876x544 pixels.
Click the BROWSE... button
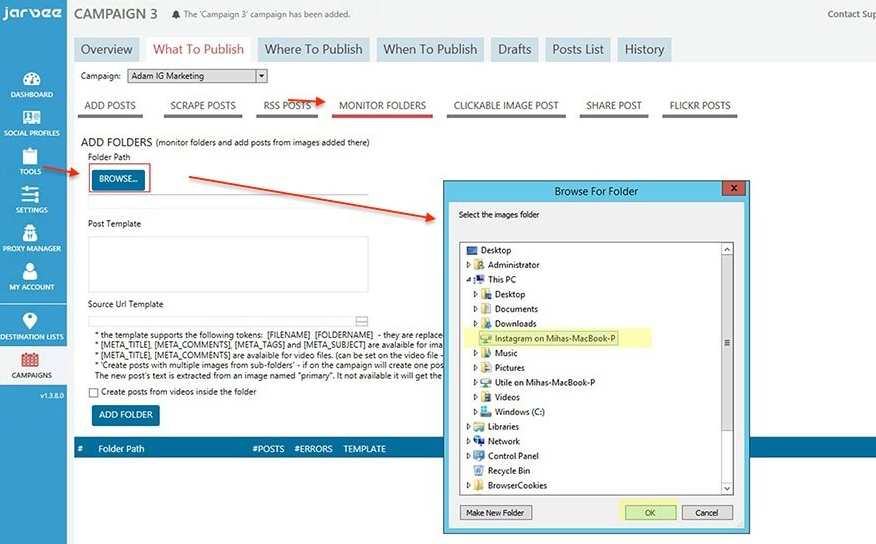118,179
